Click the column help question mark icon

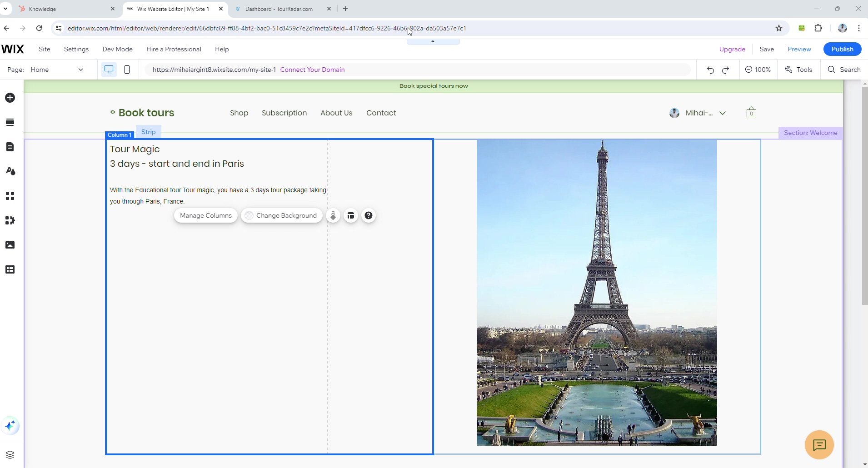click(x=369, y=215)
